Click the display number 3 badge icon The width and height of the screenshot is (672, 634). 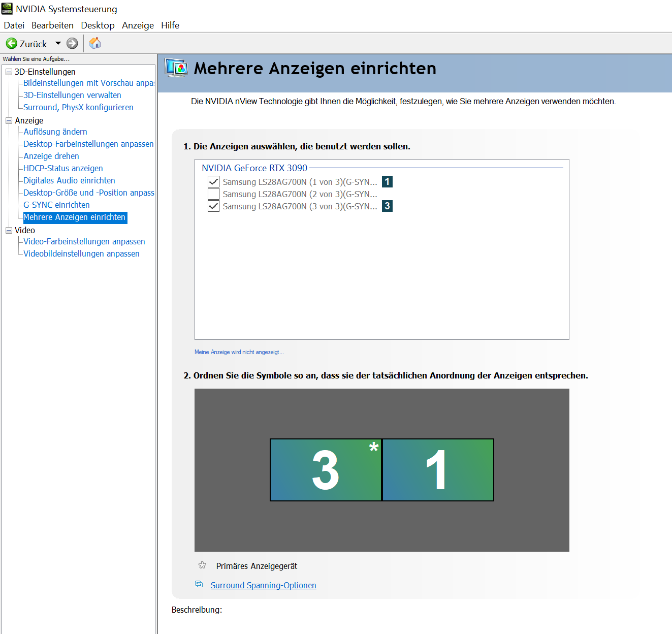(x=387, y=206)
